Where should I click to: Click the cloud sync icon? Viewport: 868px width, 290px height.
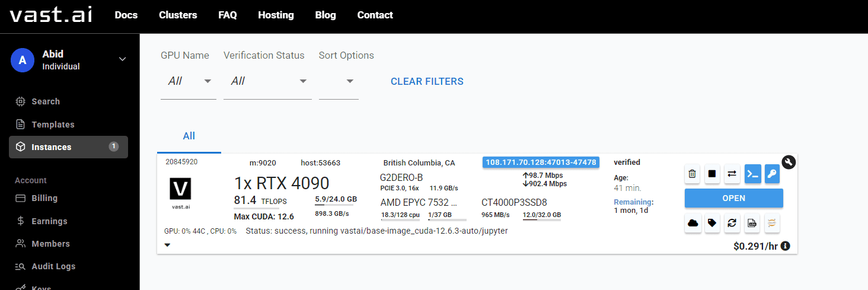692,223
